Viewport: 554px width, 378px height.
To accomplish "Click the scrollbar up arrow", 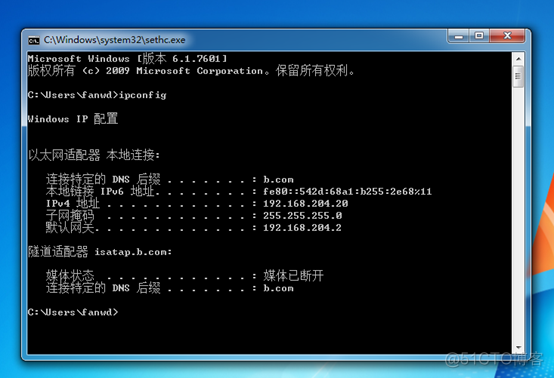I will tap(518, 59).
